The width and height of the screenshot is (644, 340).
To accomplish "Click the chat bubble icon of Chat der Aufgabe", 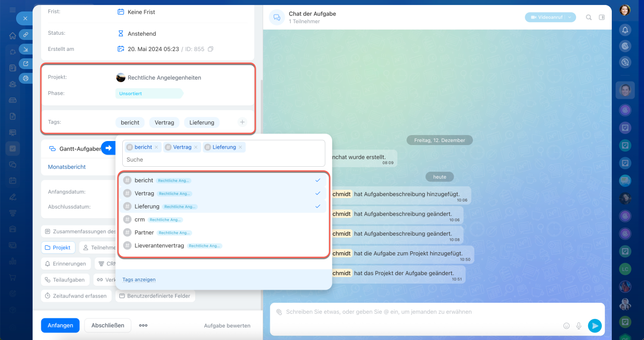I will coord(277,17).
